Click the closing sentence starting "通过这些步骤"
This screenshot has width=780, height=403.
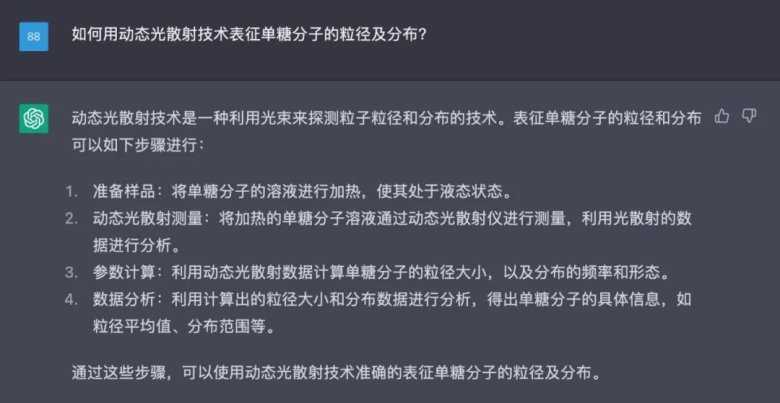336,374
